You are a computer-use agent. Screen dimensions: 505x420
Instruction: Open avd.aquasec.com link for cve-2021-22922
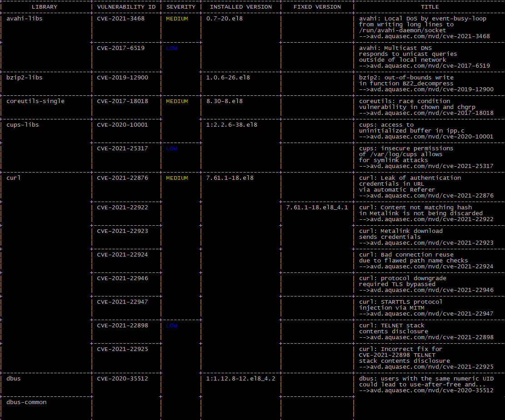click(426, 219)
